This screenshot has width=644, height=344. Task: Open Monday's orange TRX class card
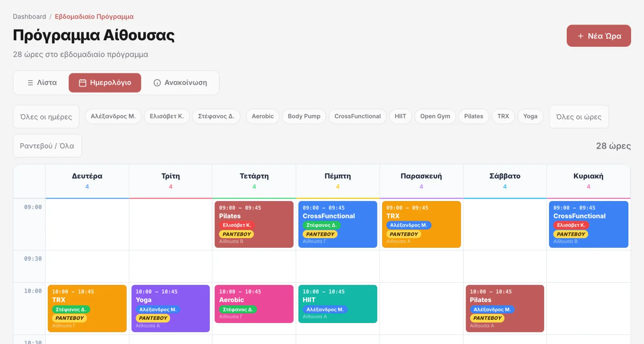click(x=87, y=309)
